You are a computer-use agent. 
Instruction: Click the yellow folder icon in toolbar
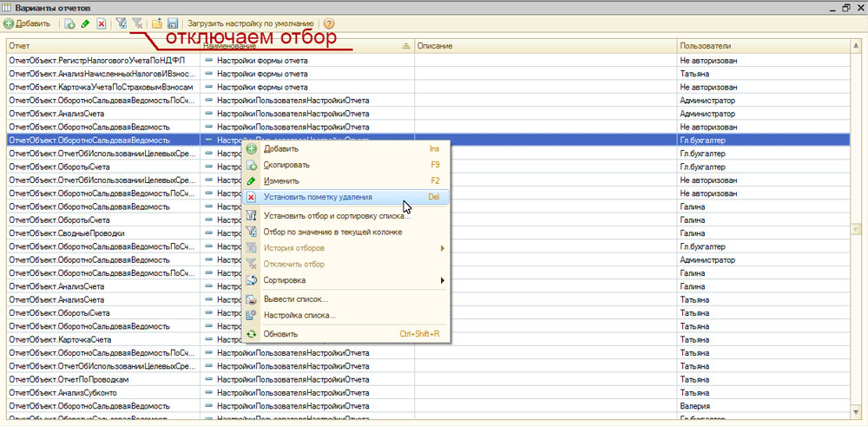[x=157, y=23]
